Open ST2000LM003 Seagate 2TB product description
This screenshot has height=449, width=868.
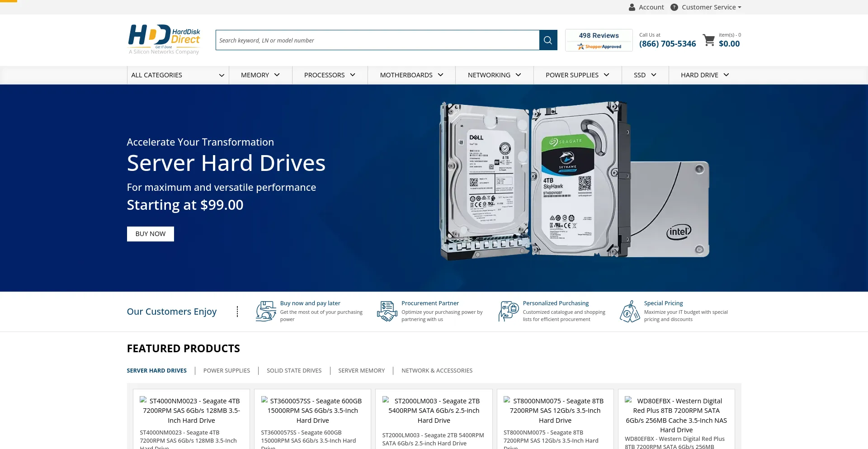(433, 439)
